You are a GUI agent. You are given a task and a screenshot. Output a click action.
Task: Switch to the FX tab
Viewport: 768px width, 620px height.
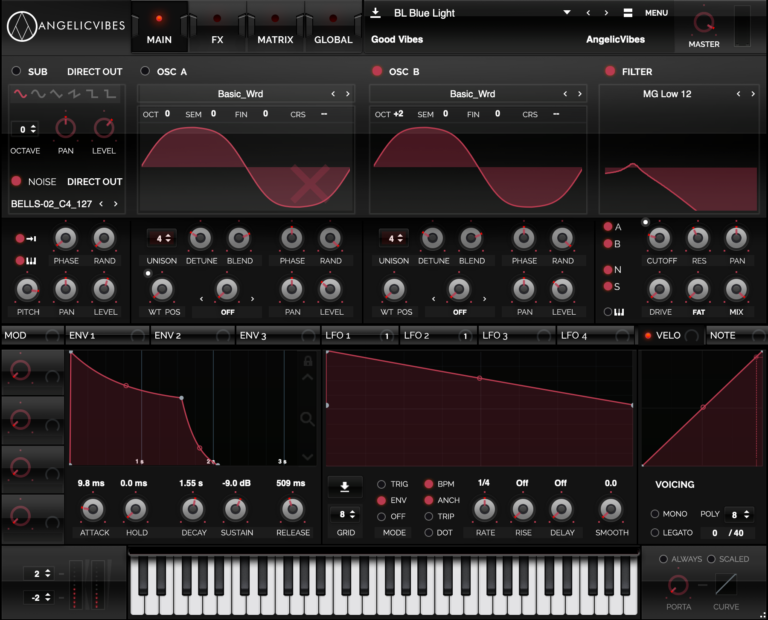tap(217, 30)
